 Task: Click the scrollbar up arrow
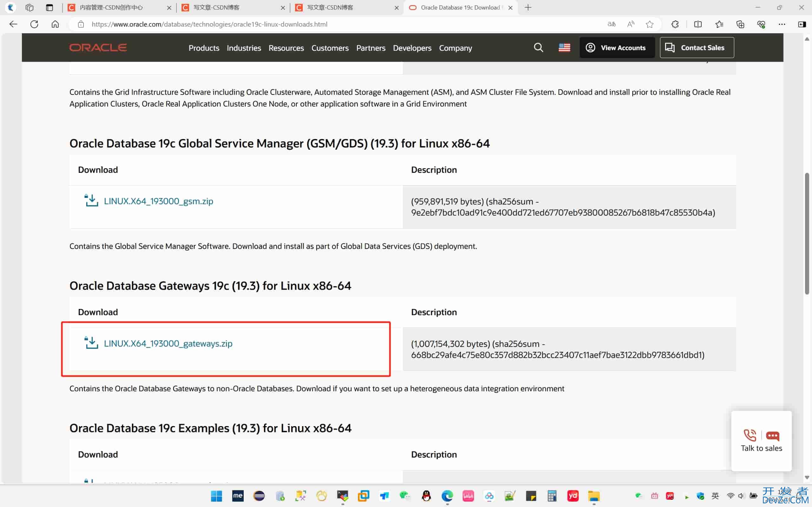807,39
